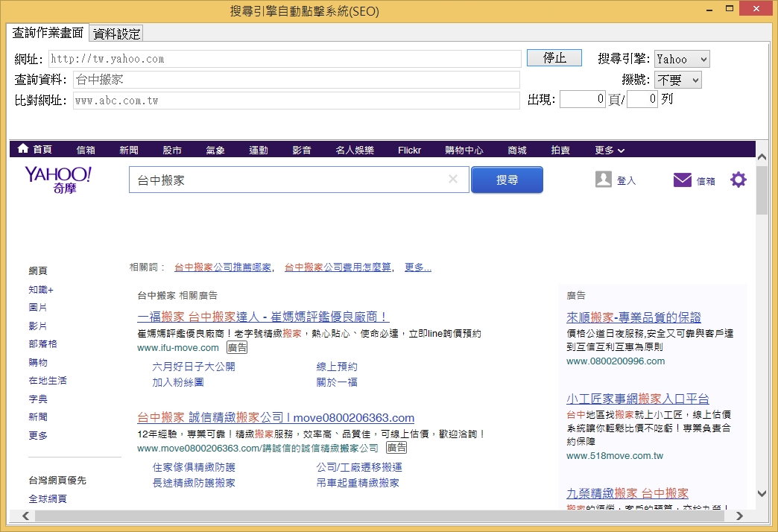Open 影音 in the Yahoo navigation bar
The height and width of the screenshot is (532, 778).
click(302, 150)
